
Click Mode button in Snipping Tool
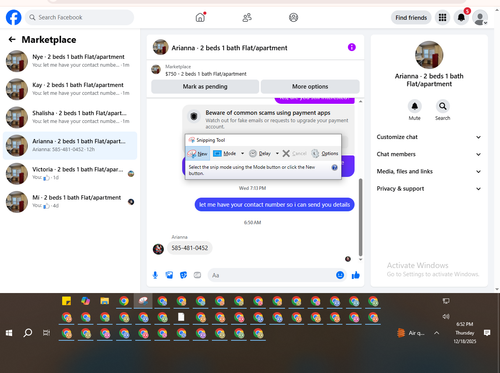[x=225, y=153]
